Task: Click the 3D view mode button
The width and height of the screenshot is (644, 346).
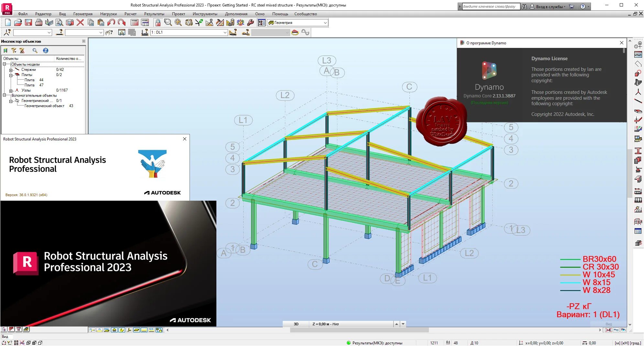Action: (296, 324)
